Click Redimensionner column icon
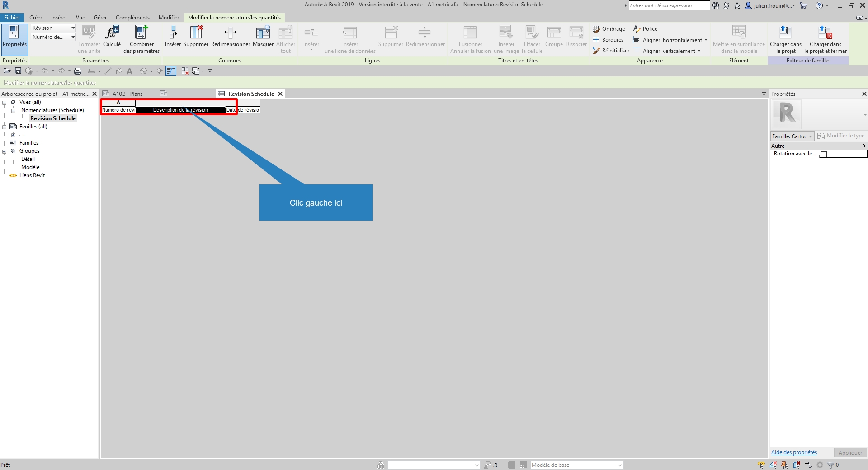The width and height of the screenshot is (868, 470). click(x=231, y=33)
